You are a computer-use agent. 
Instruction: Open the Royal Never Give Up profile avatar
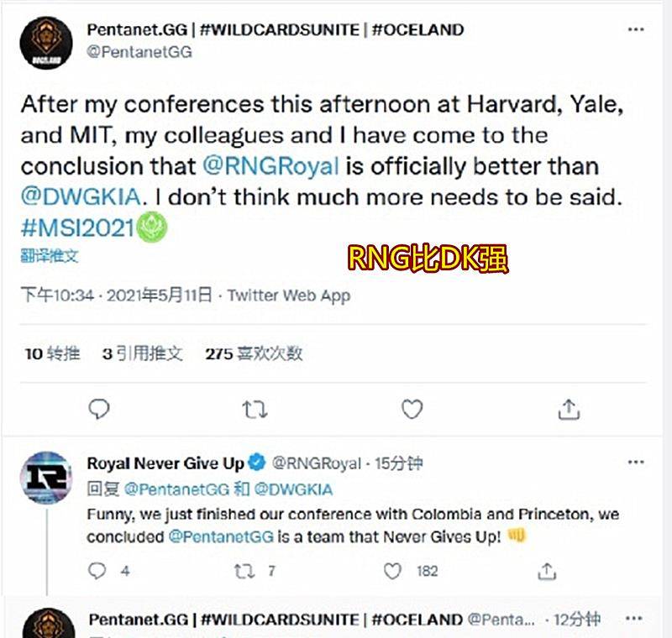click(x=45, y=476)
